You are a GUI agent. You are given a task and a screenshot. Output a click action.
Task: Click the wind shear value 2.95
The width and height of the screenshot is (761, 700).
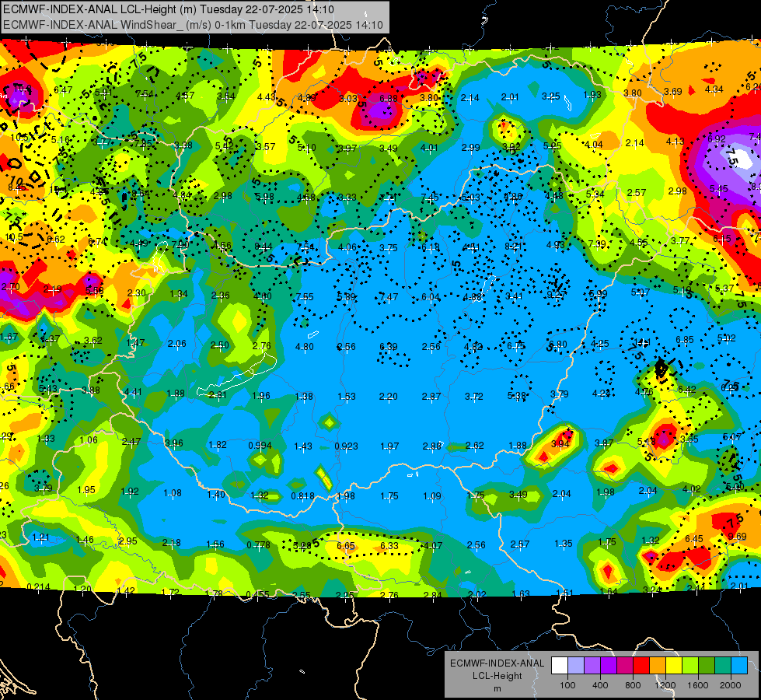pos(128,541)
